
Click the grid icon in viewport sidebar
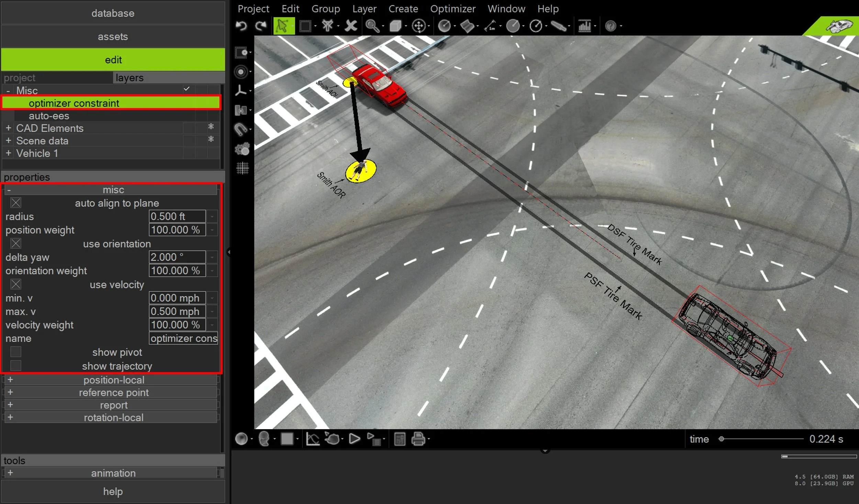(242, 168)
